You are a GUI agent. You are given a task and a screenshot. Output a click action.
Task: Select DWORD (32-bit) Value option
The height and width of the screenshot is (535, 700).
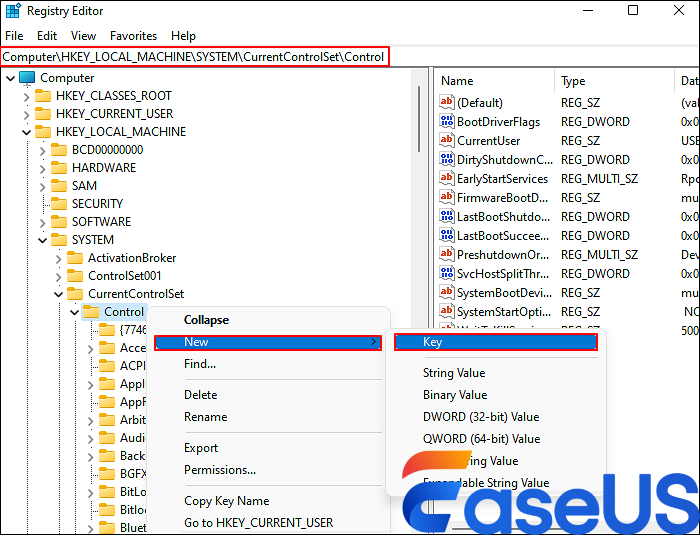(x=480, y=417)
